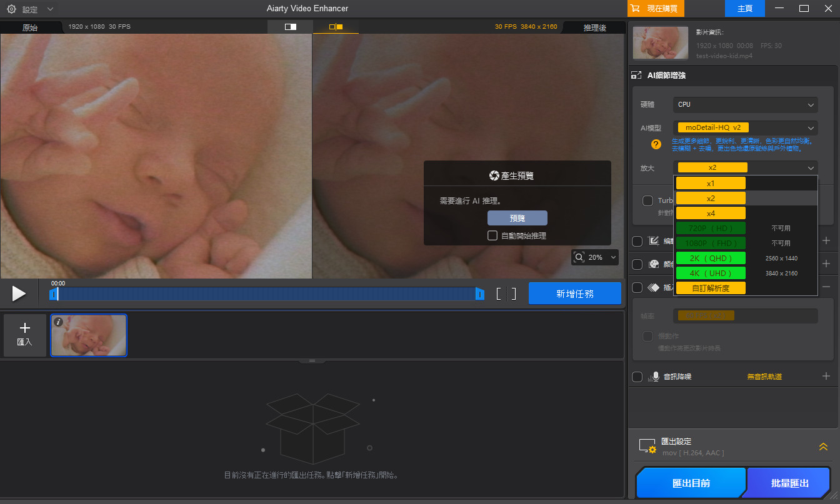Click the 匯出設定 export settings icon
840x504 pixels.
[x=647, y=446]
